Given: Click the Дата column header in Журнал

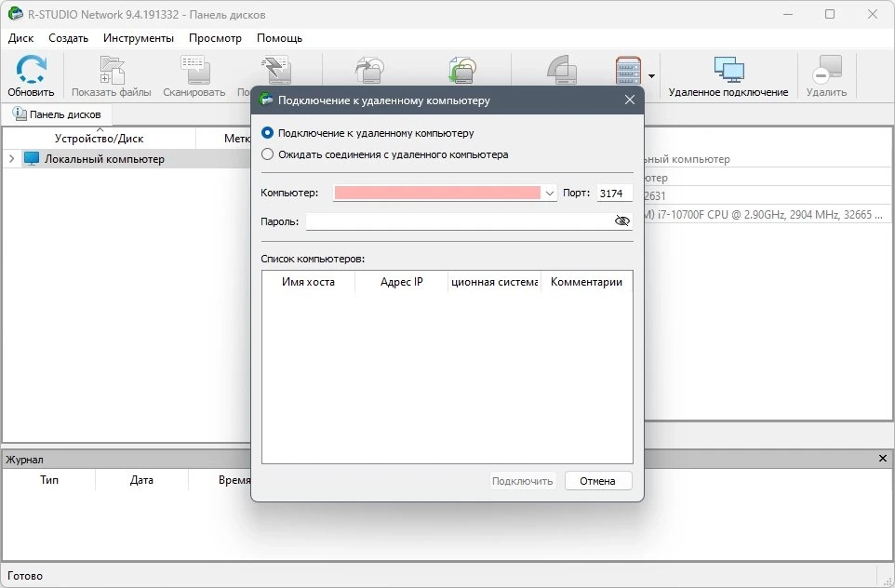Looking at the screenshot, I should click(x=141, y=479).
